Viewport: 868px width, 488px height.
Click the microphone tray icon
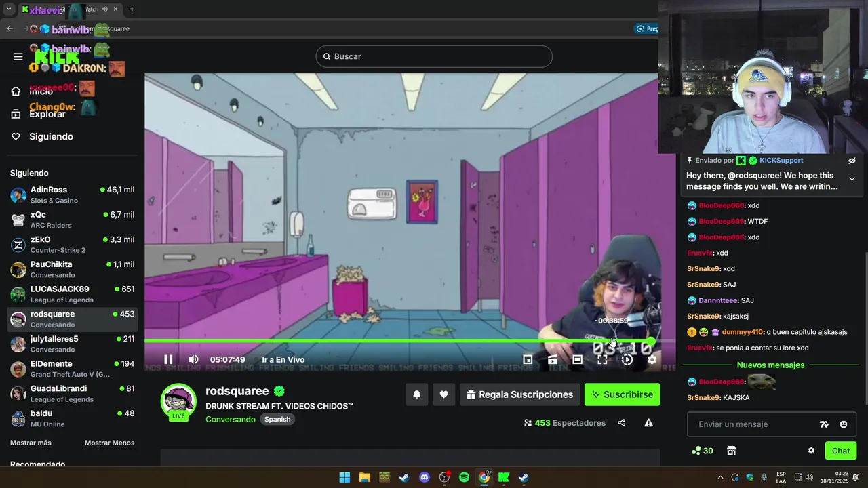coord(764,477)
